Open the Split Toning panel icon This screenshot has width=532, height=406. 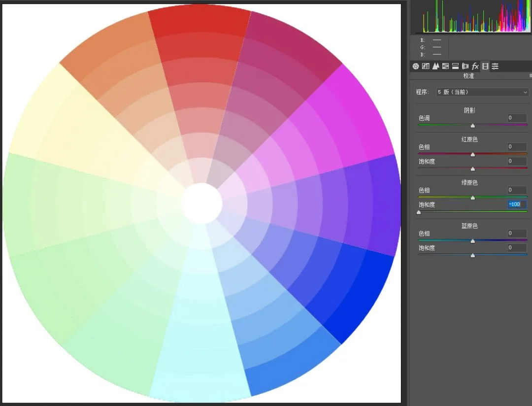[x=455, y=66]
